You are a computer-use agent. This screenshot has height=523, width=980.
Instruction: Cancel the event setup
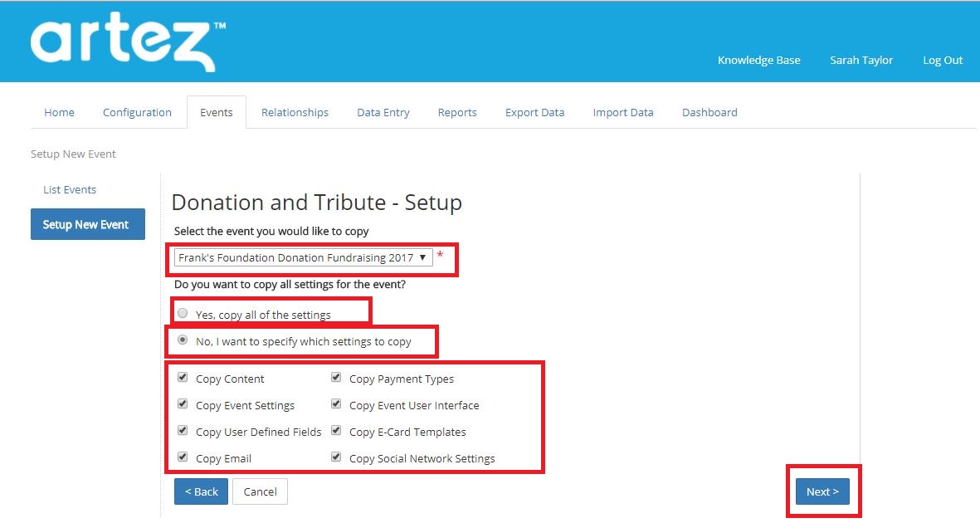click(260, 491)
